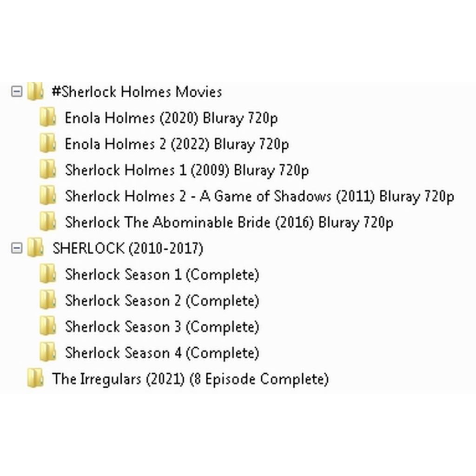Collapse the SHERLOCK (2010-2017) tree node
The width and height of the screenshot is (476, 476).
[x=17, y=248]
